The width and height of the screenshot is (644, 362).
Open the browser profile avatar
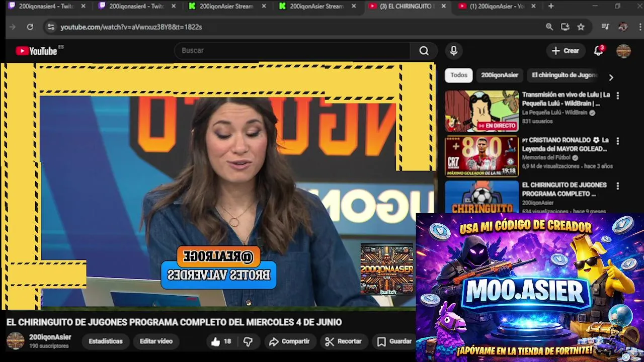tap(623, 27)
